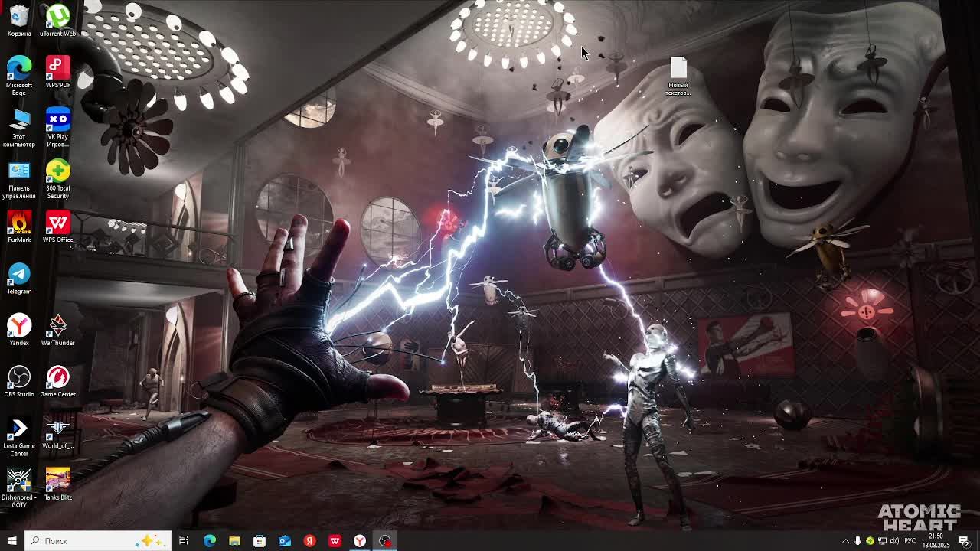Viewport: 980px width, 551px height.
Task: Select the 360 Total Security desktop shortcut
Action: click(57, 179)
